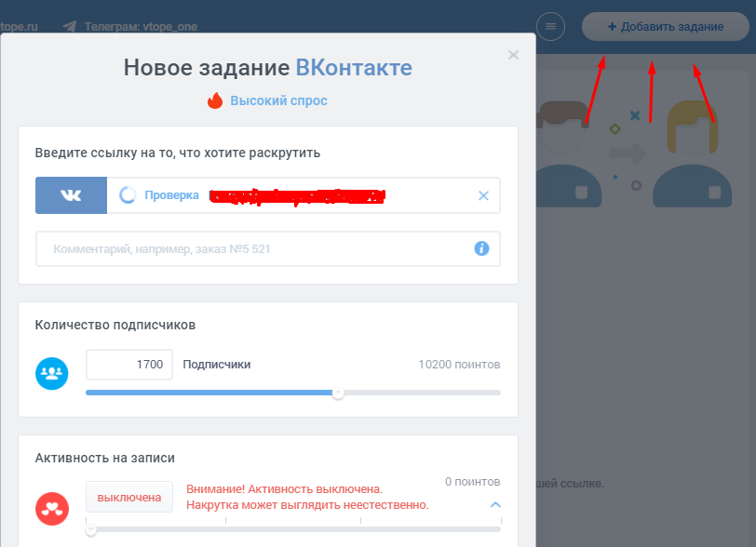Viewport: 756px width, 547px height.
Task: Collapse the activity section chevron
Action: (x=495, y=504)
